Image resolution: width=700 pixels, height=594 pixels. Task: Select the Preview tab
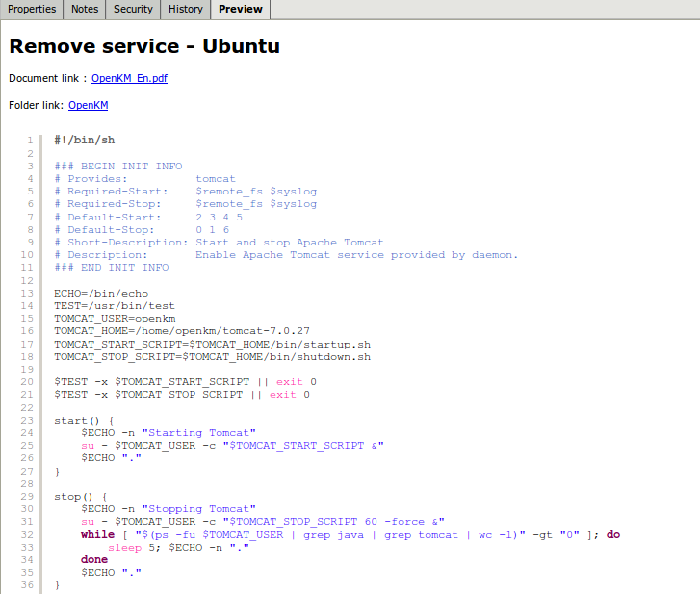[x=240, y=9]
